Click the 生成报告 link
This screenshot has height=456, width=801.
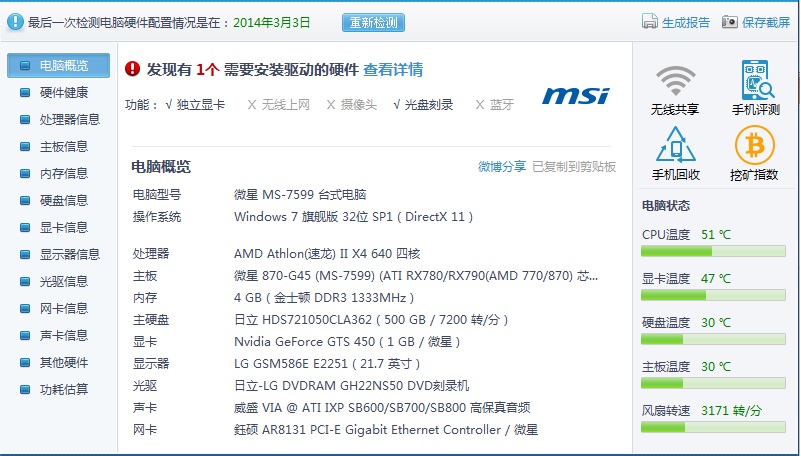(686, 22)
